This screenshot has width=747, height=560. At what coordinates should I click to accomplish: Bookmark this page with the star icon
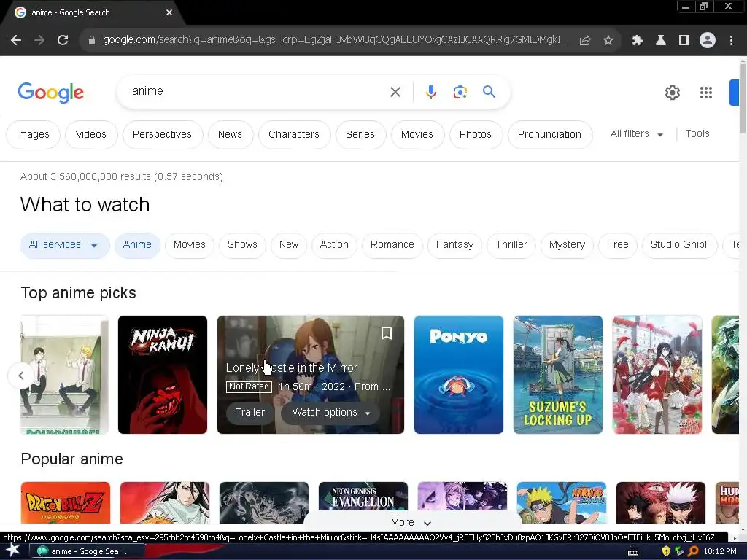click(x=608, y=41)
